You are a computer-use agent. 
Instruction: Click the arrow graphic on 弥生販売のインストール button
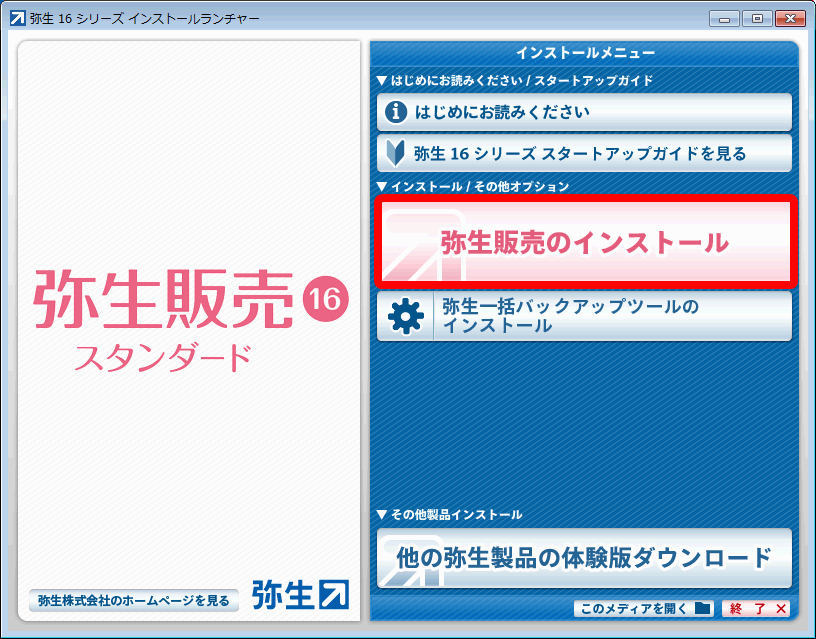pos(423,245)
